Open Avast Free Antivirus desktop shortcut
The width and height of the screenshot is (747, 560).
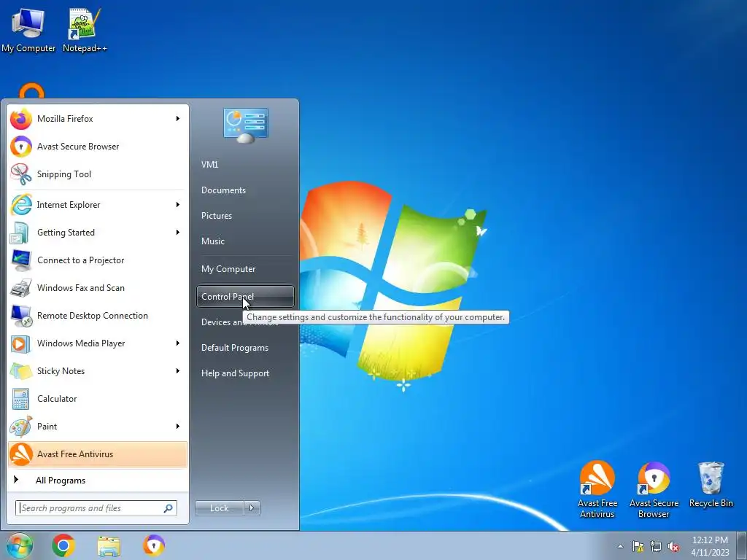click(x=597, y=489)
